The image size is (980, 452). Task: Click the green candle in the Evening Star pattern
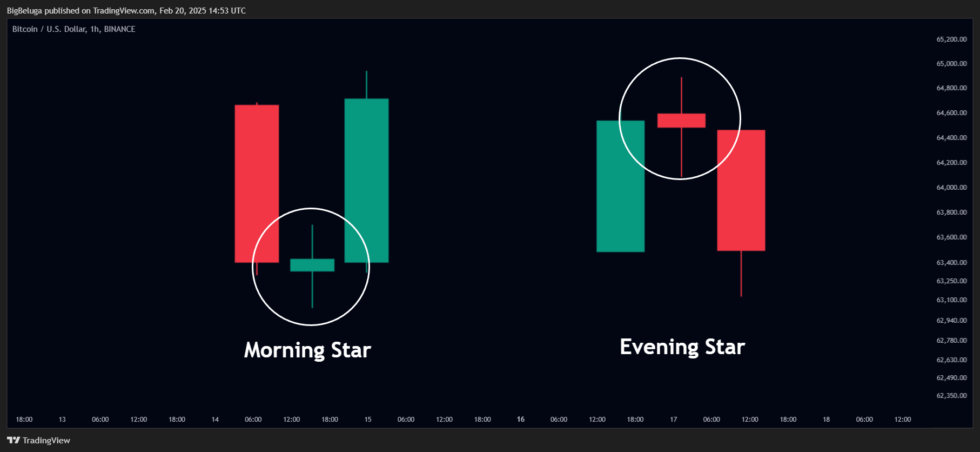(x=620, y=186)
